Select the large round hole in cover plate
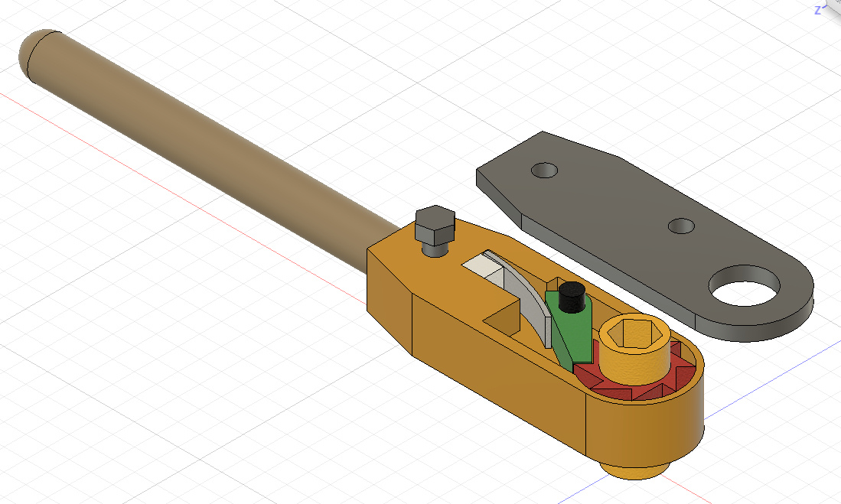The height and width of the screenshot is (504, 841). [745, 286]
